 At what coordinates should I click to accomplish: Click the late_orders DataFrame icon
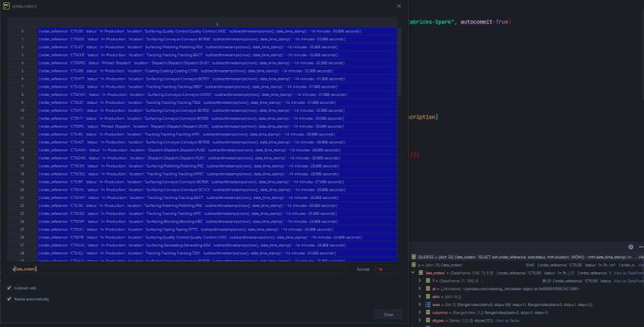coord(421,273)
